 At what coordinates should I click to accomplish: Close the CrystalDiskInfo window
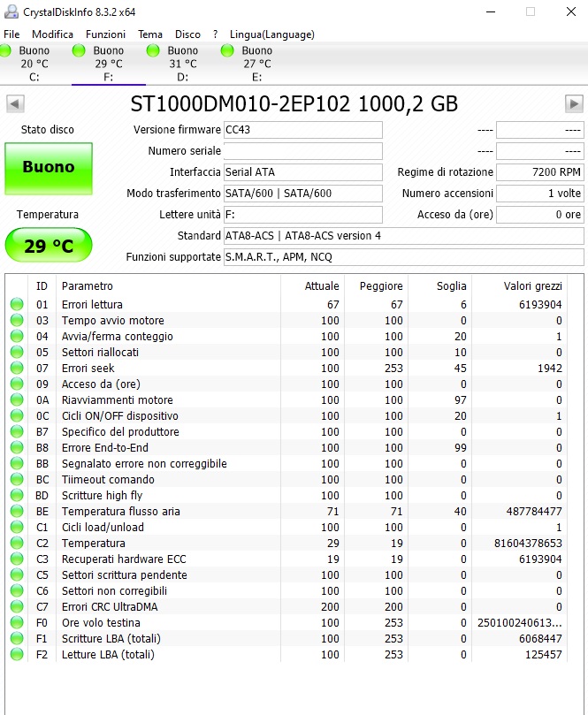(571, 11)
